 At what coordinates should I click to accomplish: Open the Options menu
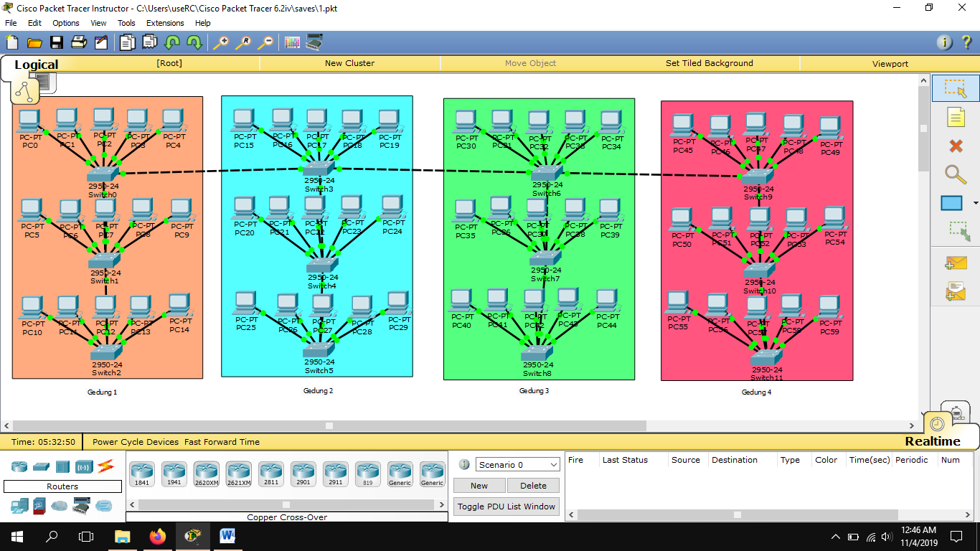66,23
